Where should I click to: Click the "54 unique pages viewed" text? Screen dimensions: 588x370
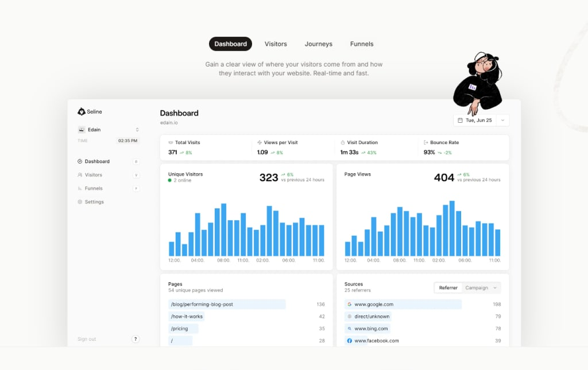click(x=195, y=290)
